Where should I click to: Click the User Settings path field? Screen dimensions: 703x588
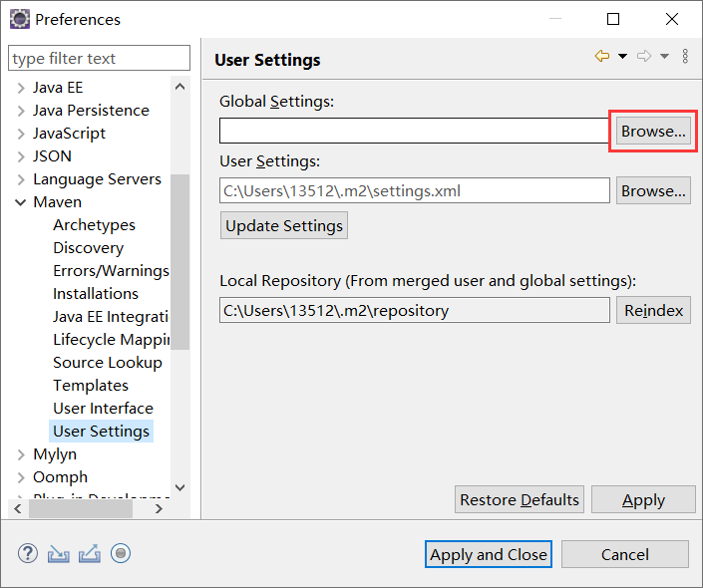click(x=415, y=191)
